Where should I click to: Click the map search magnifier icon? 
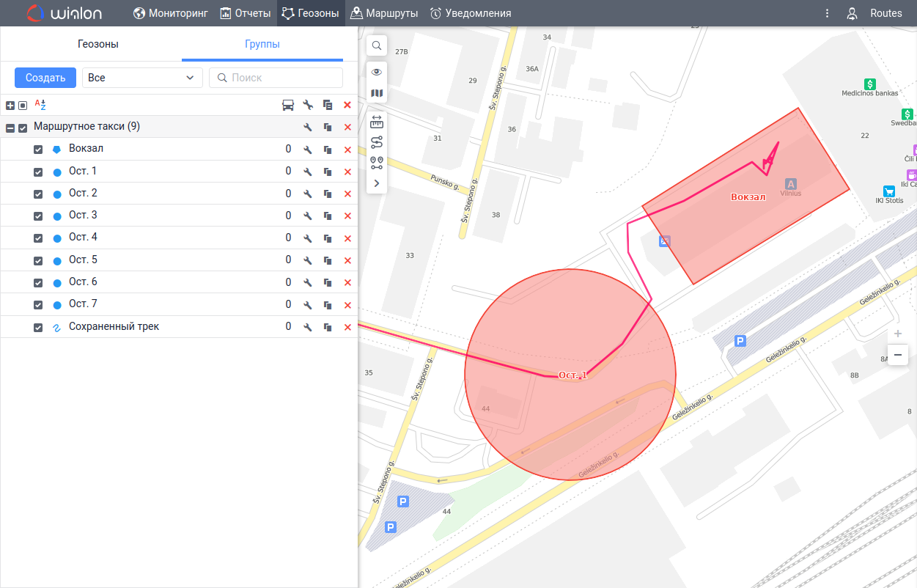point(377,45)
